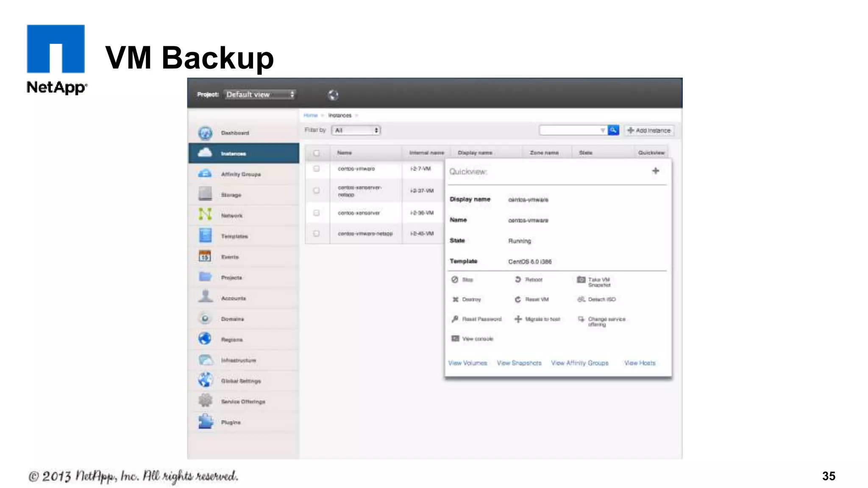Open the Network nodes icon
The image size is (868, 488).
coord(205,215)
